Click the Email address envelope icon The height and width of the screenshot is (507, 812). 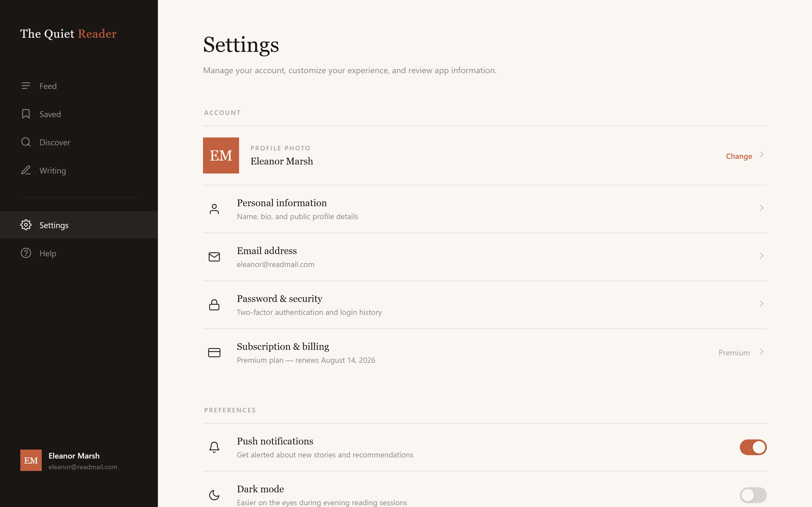point(214,257)
